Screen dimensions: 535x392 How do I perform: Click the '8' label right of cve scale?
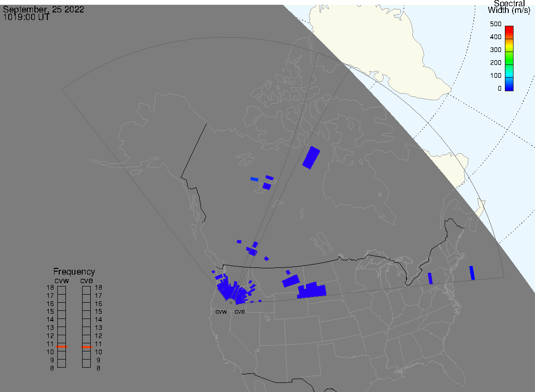pos(98,368)
